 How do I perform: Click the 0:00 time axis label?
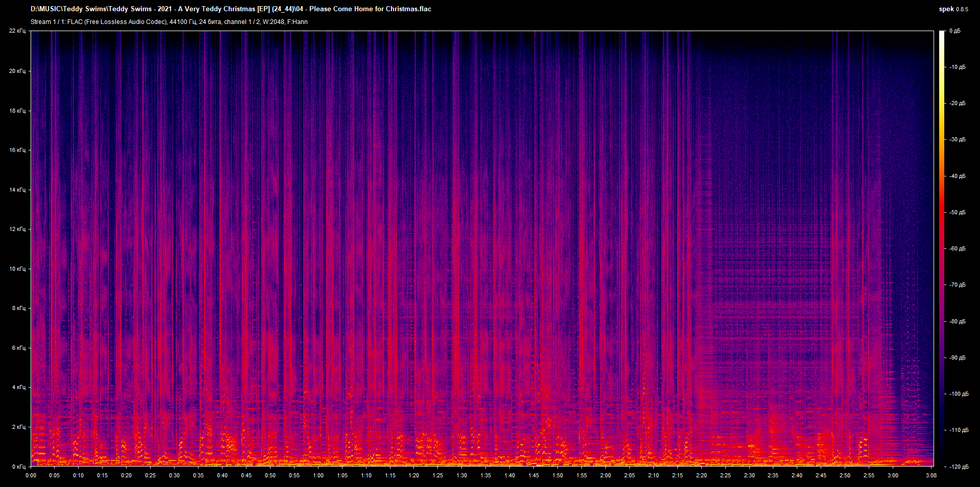coord(31,475)
